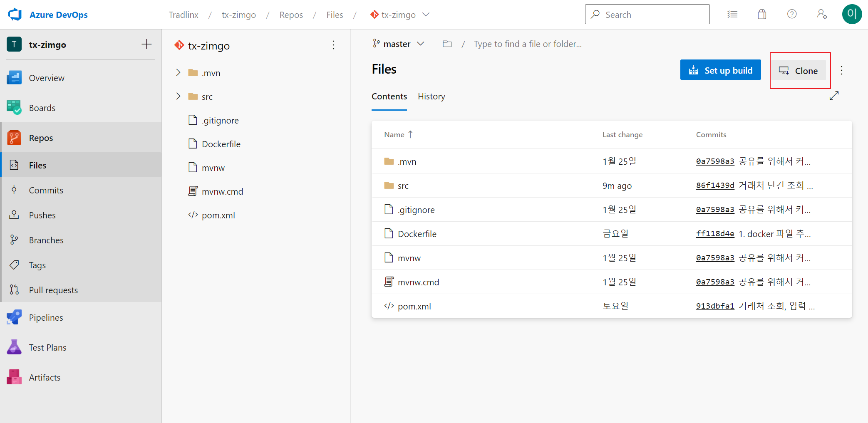
Task: Open the user profile avatar
Action: (852, 15)
